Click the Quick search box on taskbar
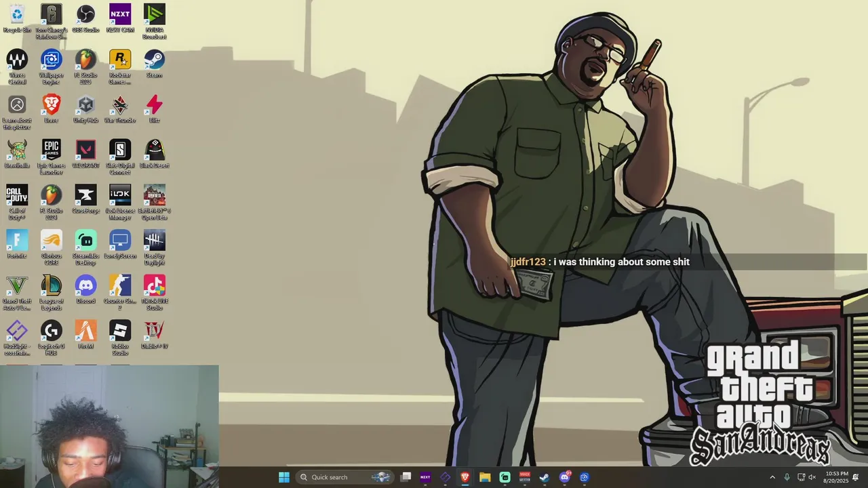Image resolution: width=868 pixels, height=488 pixels. [x=346, y=477]
